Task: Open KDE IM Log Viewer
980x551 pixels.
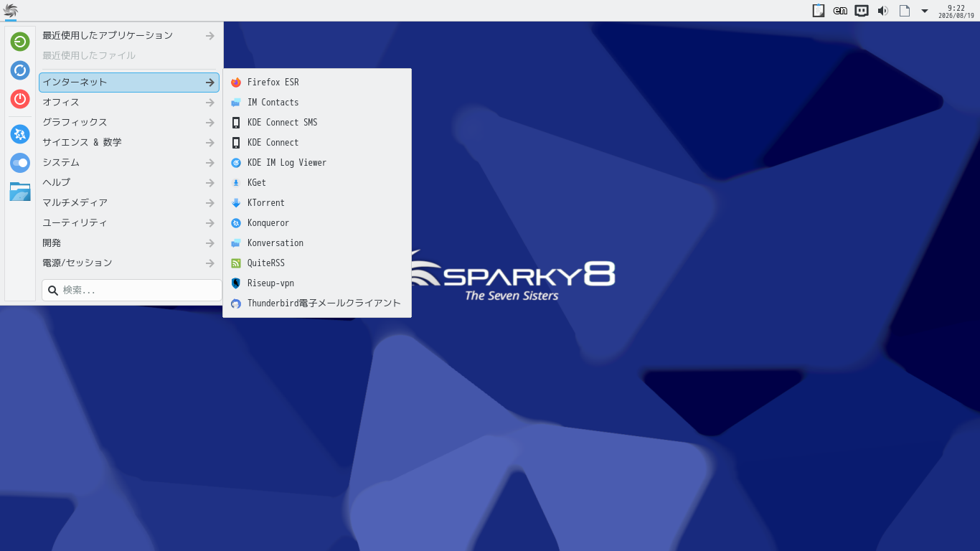Action: click(317, 163)
